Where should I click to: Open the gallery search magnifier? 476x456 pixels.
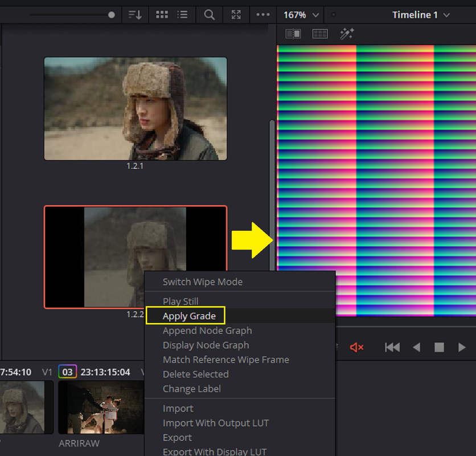point(209,15)
